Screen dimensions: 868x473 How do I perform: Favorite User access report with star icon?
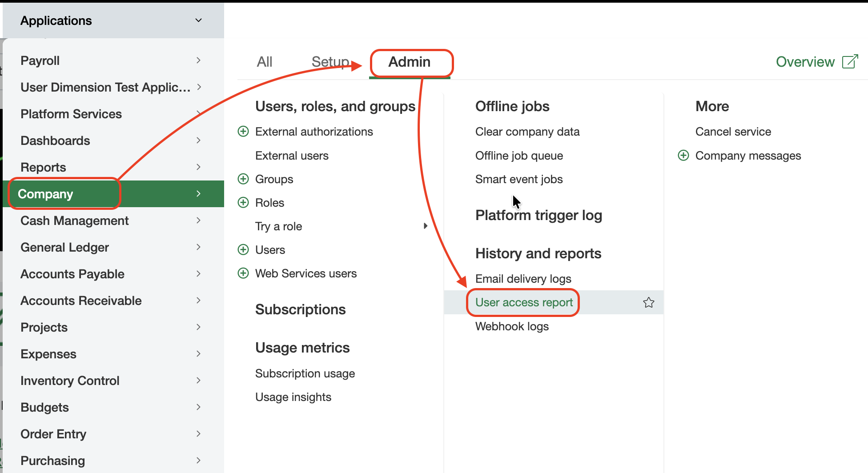(649, 303)
